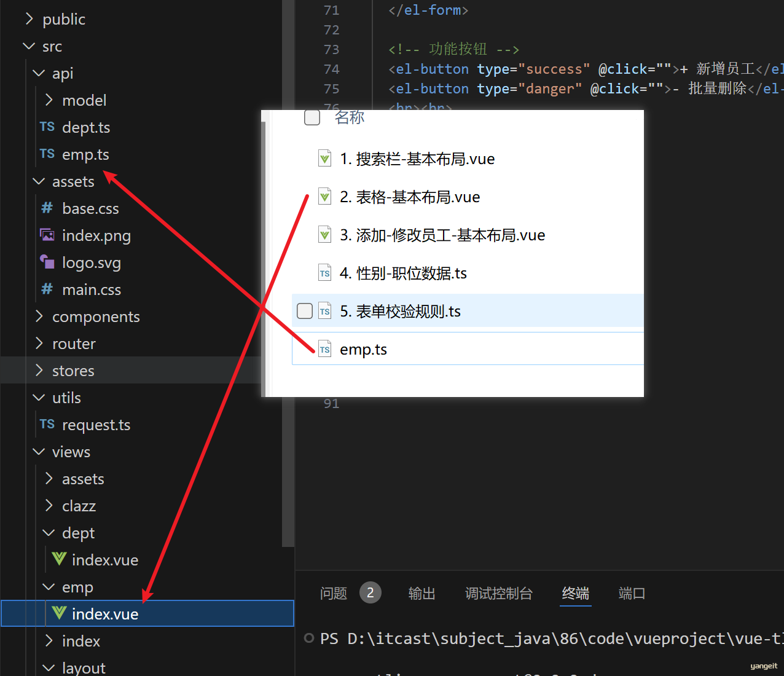Expand the assets folder under views
Image resolution: width=784 pixels, height=676 pixels.
[49, 478]
